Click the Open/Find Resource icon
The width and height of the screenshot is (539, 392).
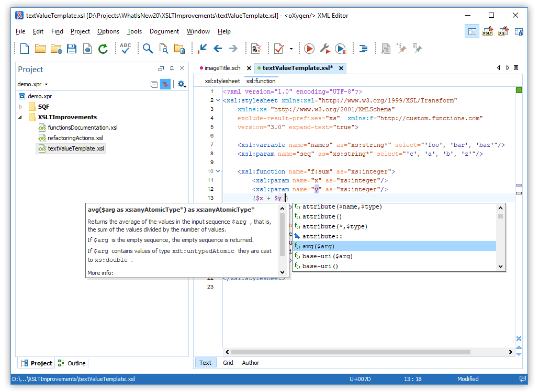point(179,49)
